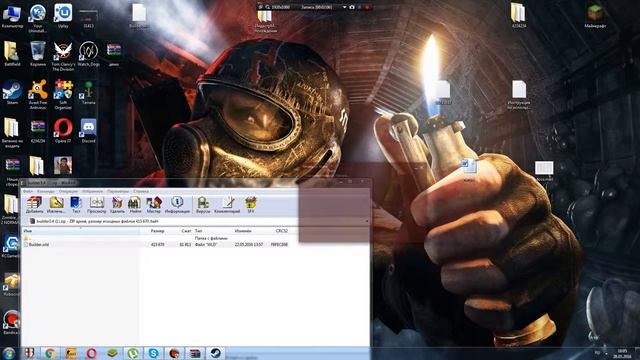Click the archive path text in the address bar
Screen dimensions: 640x360
click(x=97, y=221)
